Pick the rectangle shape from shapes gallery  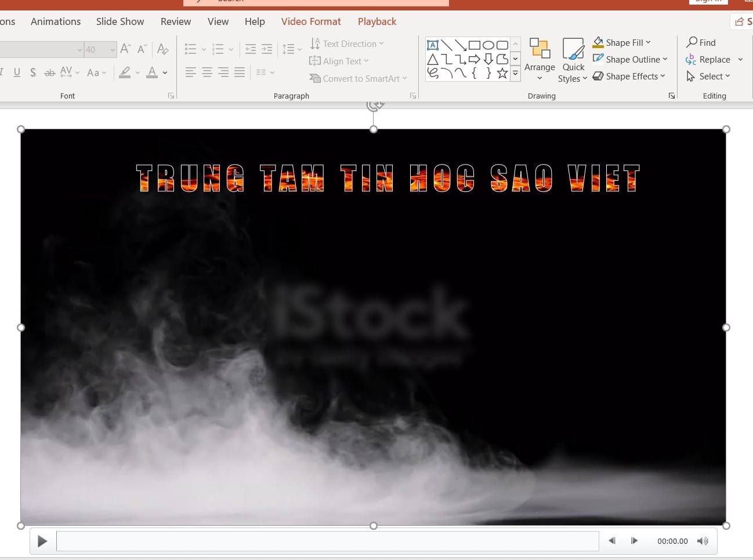click(x=474, y=45)
